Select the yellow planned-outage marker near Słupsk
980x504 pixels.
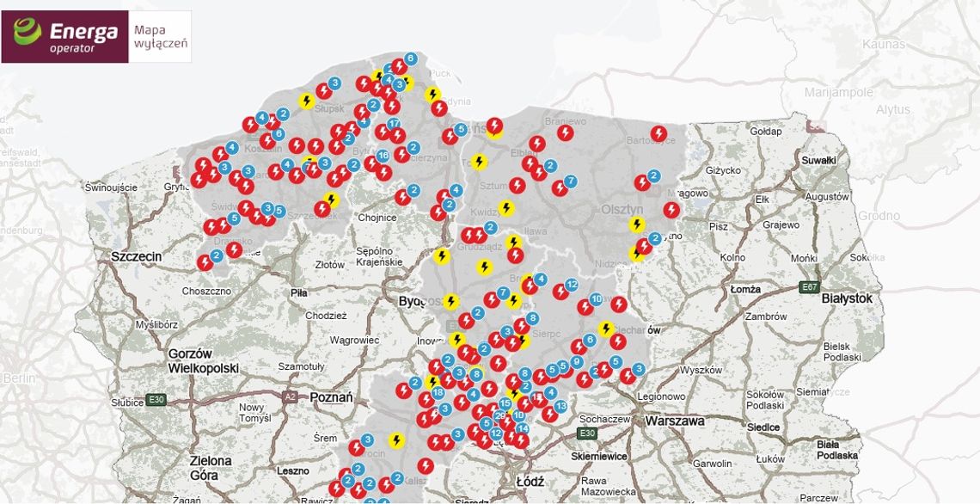point(306,101)
